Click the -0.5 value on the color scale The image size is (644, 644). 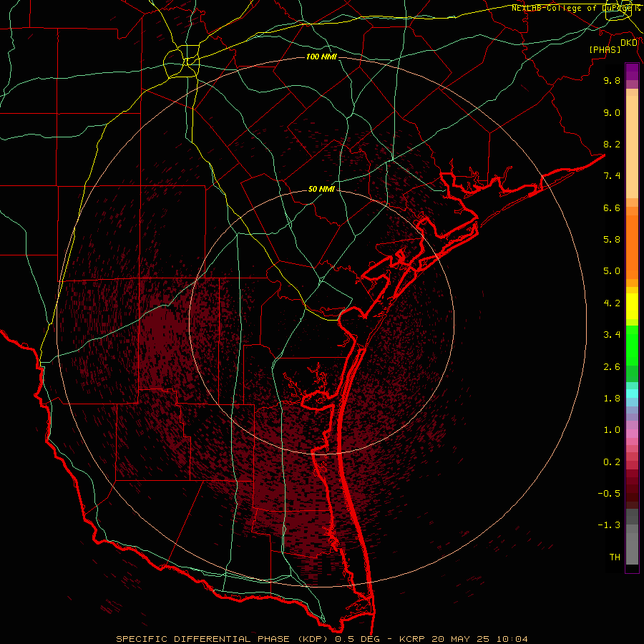point(609,494)
